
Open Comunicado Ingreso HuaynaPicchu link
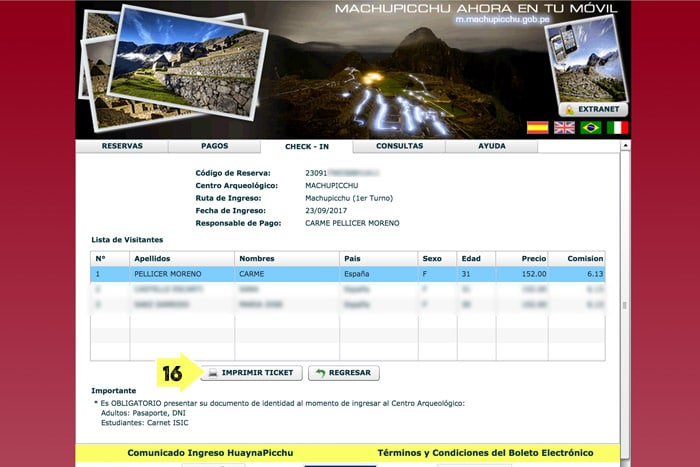pyautogui.click(x=210, y=453)
